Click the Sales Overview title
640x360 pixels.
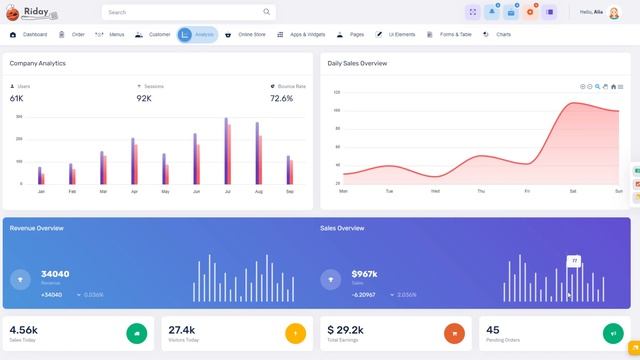[342, 228]
